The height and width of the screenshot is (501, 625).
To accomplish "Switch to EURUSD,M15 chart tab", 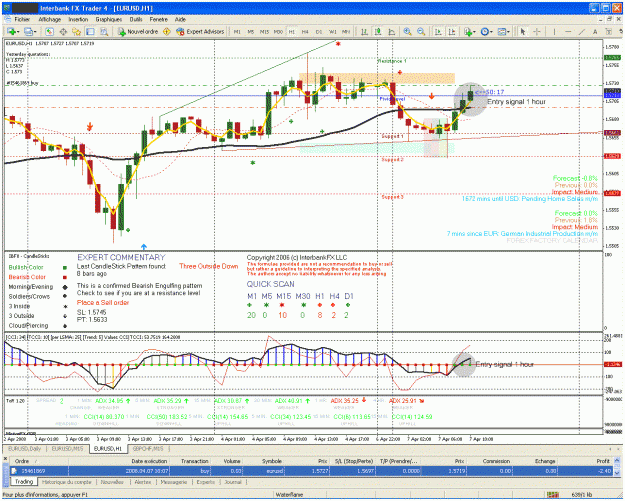I will point(67,449).
